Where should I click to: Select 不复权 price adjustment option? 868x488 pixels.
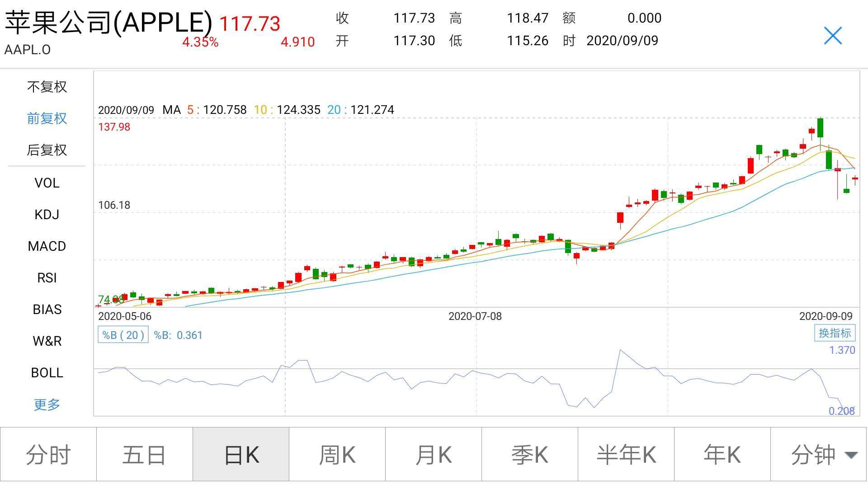pos(47,87)
